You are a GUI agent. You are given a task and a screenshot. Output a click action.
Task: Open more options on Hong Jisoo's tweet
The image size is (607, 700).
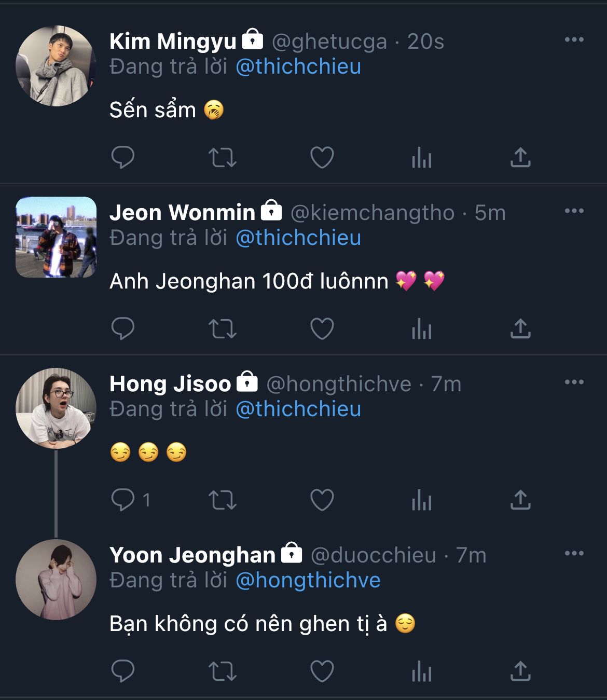point(574,382)
